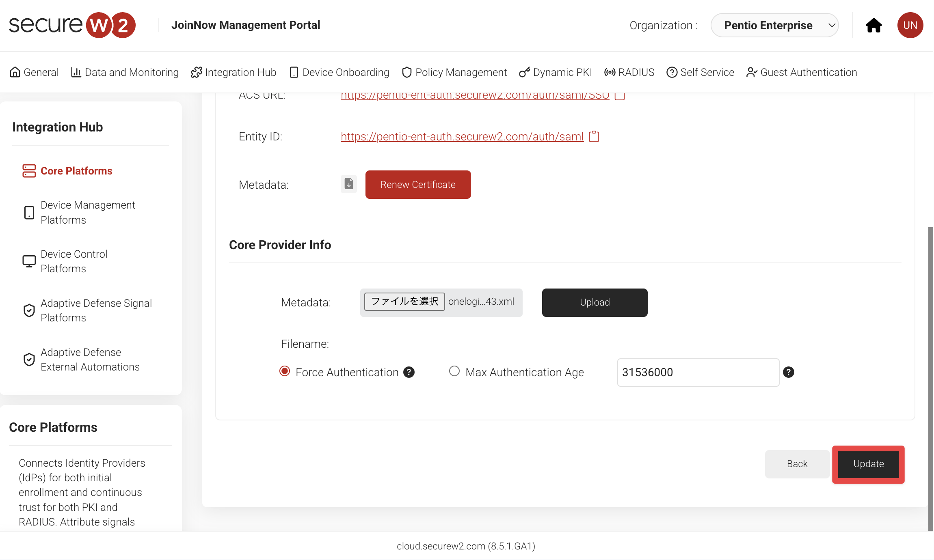Download the metadata file icon
The height and width of the screenshot is (560, 934).
click(x=349, y=184)
